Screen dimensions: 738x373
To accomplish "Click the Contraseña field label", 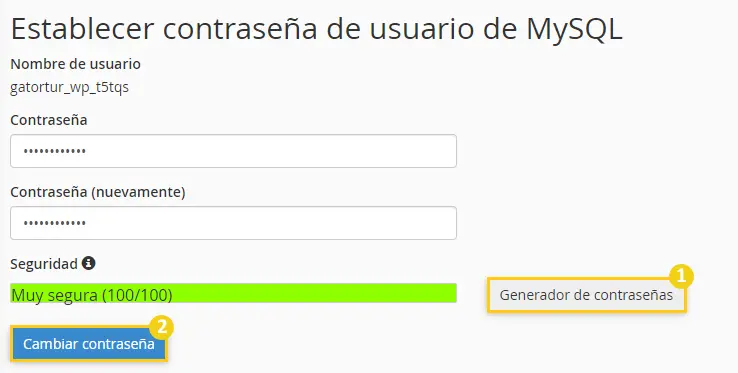I will [x=49, y=121].
